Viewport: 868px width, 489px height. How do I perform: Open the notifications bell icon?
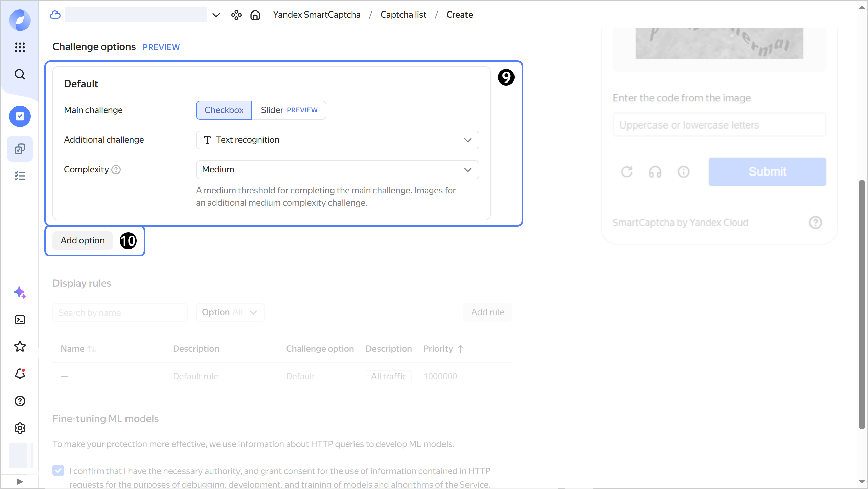pyautogui.click(x=20, y=374)
